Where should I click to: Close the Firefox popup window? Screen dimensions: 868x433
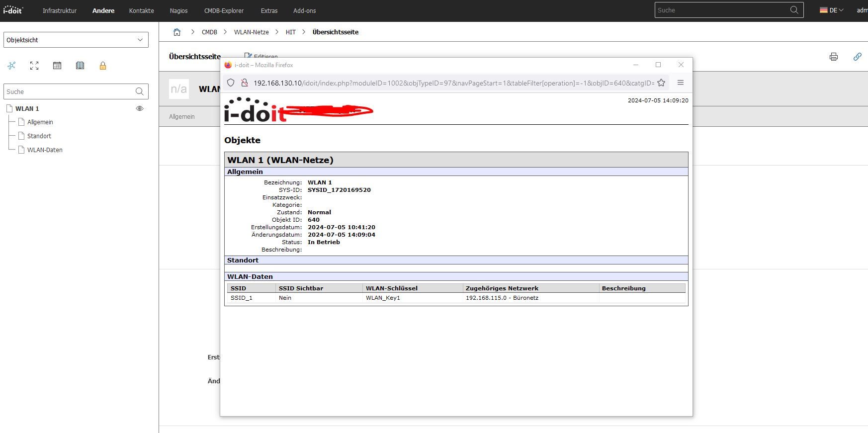[x=681, y=65]
